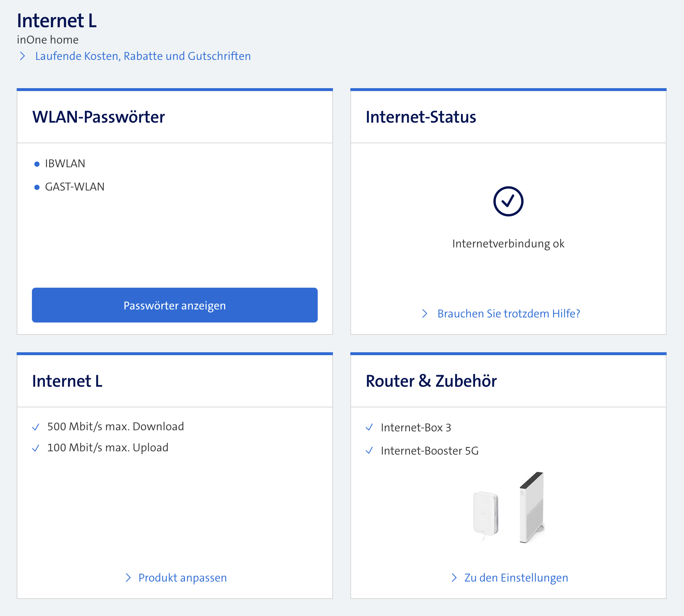684x616 pixels.
Task: Click checkmark icon next to Internet-Box 3
Action: point(369,427)
